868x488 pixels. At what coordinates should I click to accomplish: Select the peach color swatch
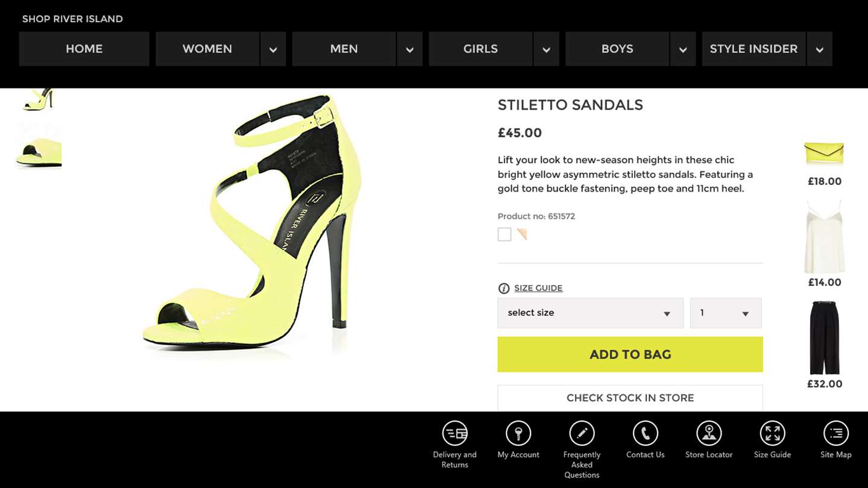[522, 234]
